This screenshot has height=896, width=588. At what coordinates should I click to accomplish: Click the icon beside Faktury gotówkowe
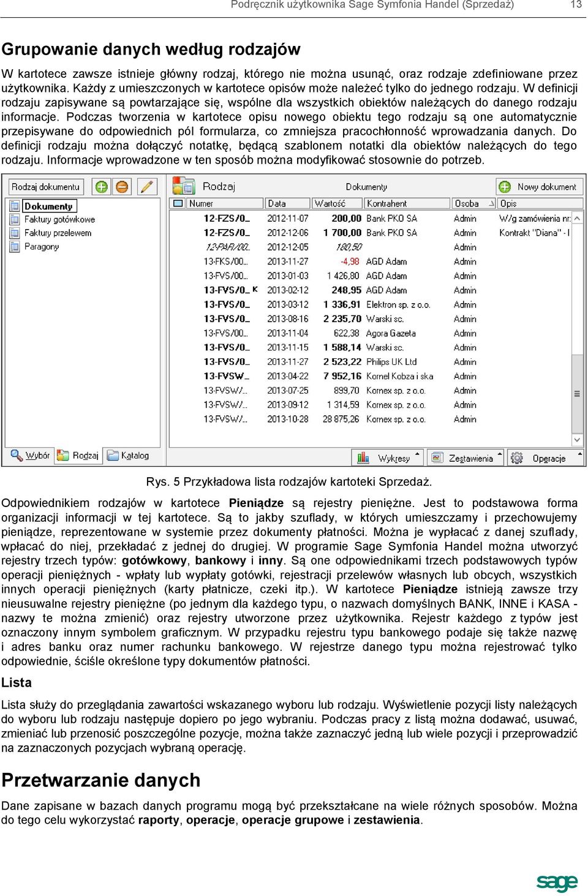pos(15,219)
